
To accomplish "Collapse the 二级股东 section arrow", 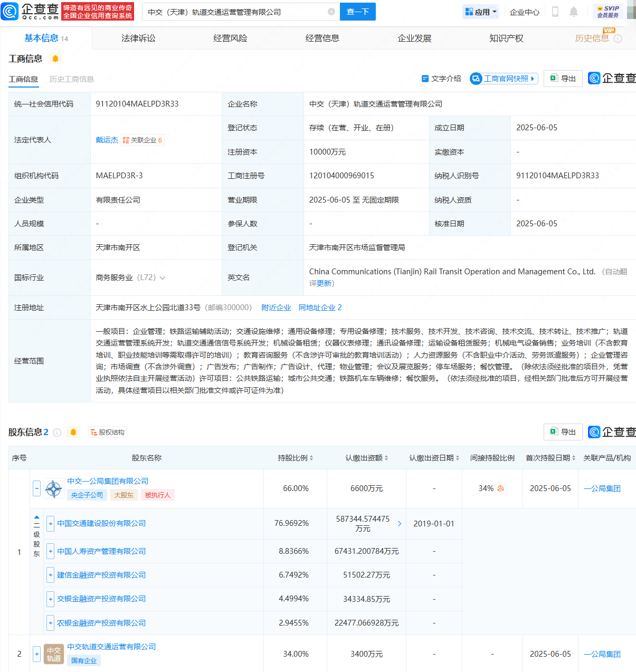I will 36,517.
